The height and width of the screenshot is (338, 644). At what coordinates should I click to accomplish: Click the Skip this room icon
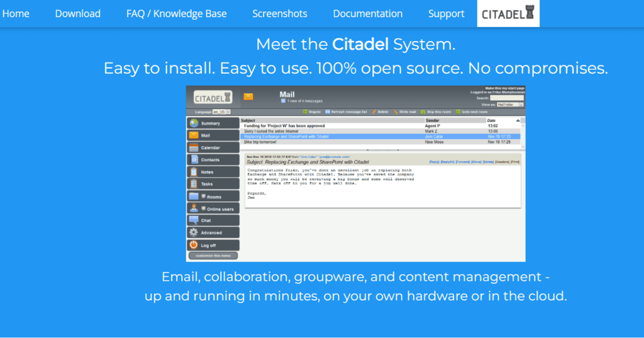pos(423,112)
